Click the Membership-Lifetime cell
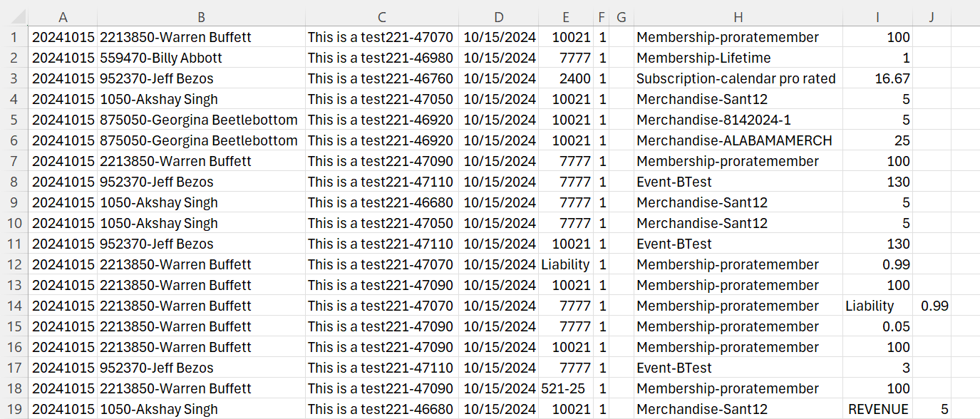Viewport: 980px width, 419px height. pos(738,58)
